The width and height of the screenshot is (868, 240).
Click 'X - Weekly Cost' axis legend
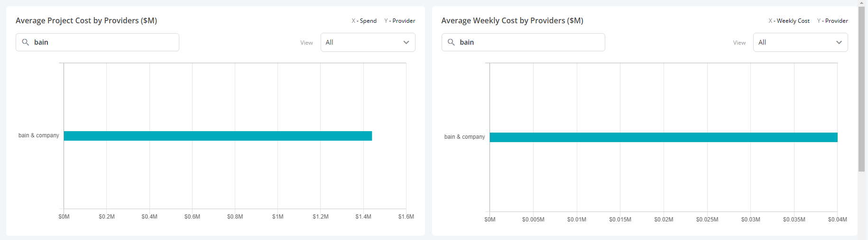(789, 21)
